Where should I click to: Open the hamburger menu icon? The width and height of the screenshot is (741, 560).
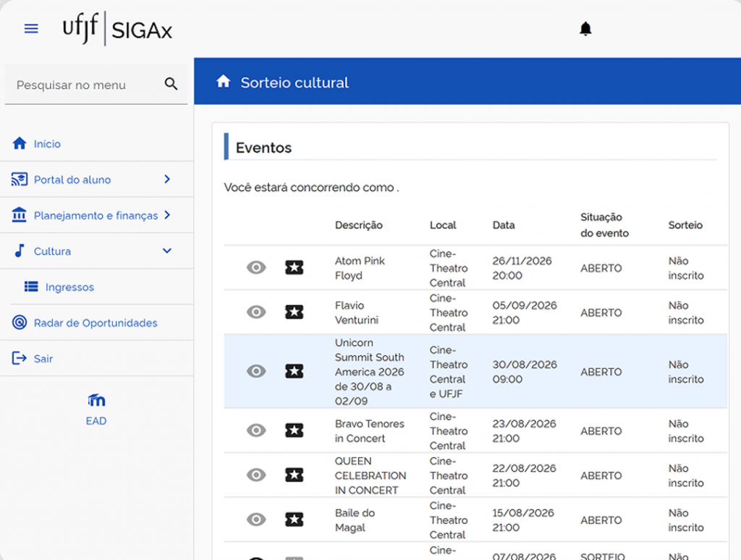click(x=31, y=29)
